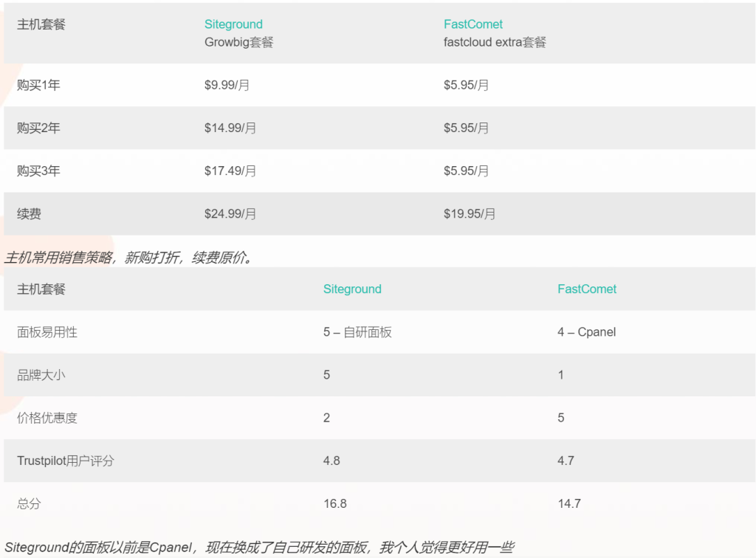Click FastComet price in 购买1年 row
Image resolution: width=756 pixels, height=558 pixels.
pyautogui.click(x=467, y=86)
